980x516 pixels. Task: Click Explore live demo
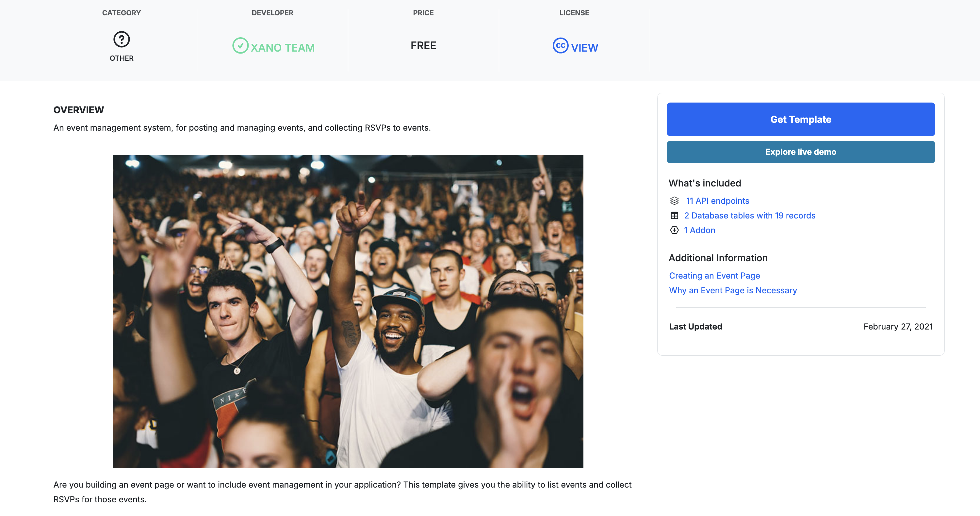800,152
